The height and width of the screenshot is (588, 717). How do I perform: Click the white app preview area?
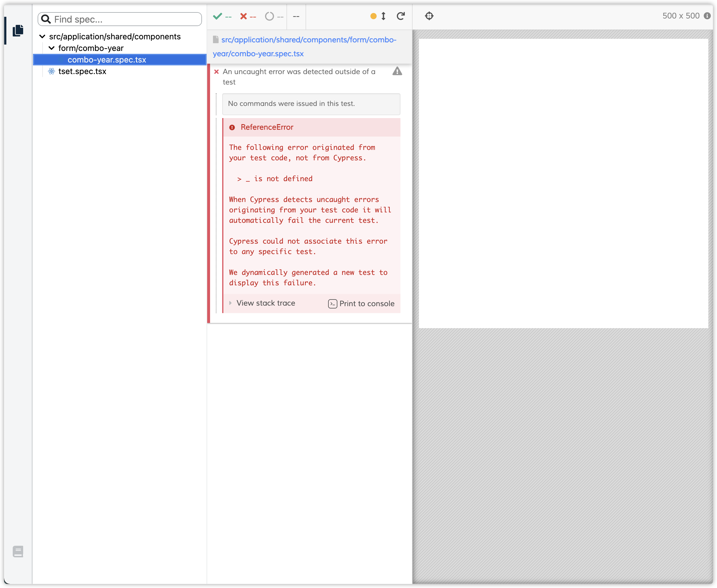coord(563,183)
